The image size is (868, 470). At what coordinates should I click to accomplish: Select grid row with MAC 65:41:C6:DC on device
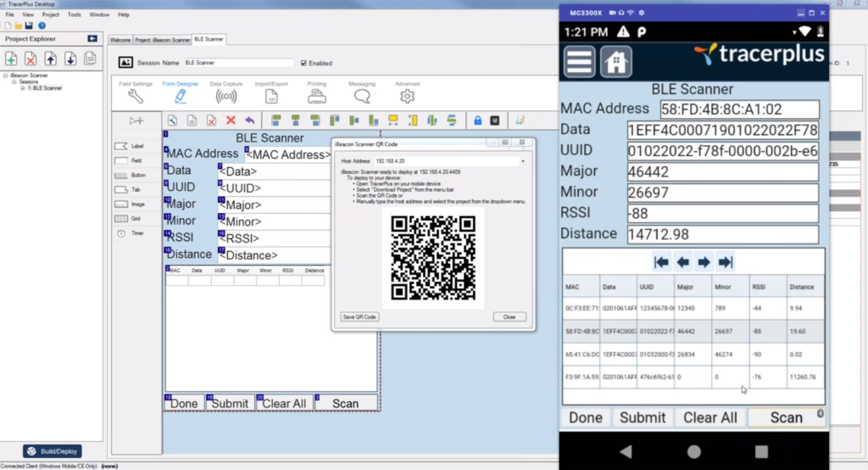[693, 354]
